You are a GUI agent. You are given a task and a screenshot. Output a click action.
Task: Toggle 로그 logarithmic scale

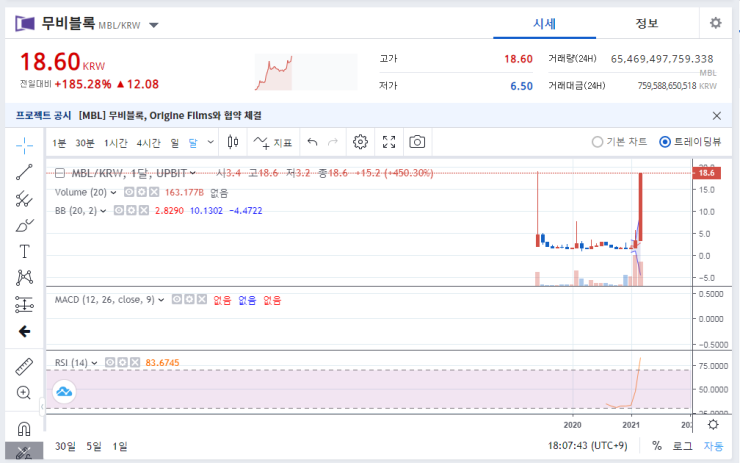682,446
